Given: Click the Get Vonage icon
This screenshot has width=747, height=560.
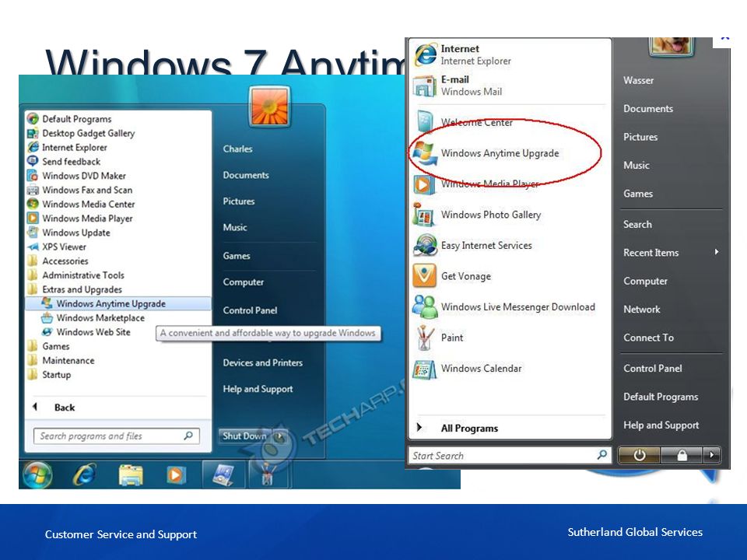Looking at the screenshot, I should [x=424, y=276].
